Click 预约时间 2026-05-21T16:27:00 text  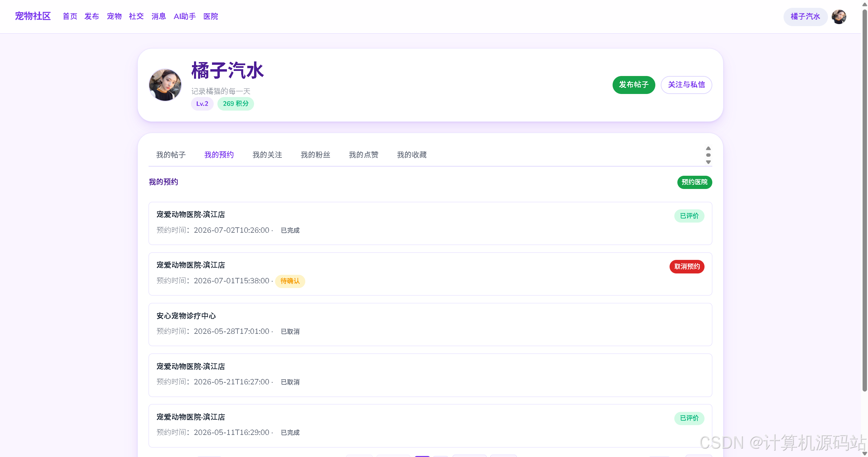coord(213,382)
